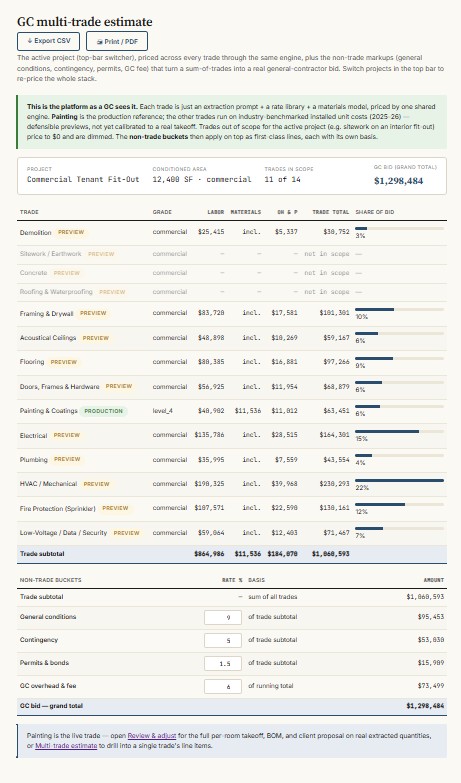Select the Acoustical Ceilings trade name
The image size is (461, 783).
point(48,338)
